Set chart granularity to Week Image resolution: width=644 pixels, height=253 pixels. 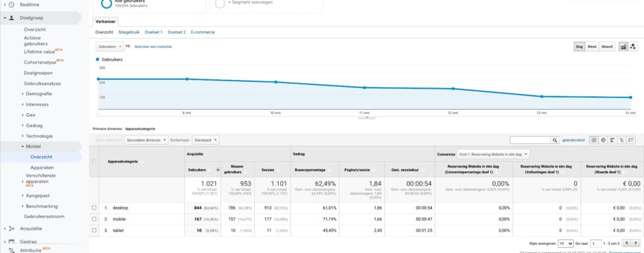coord(592,47)
